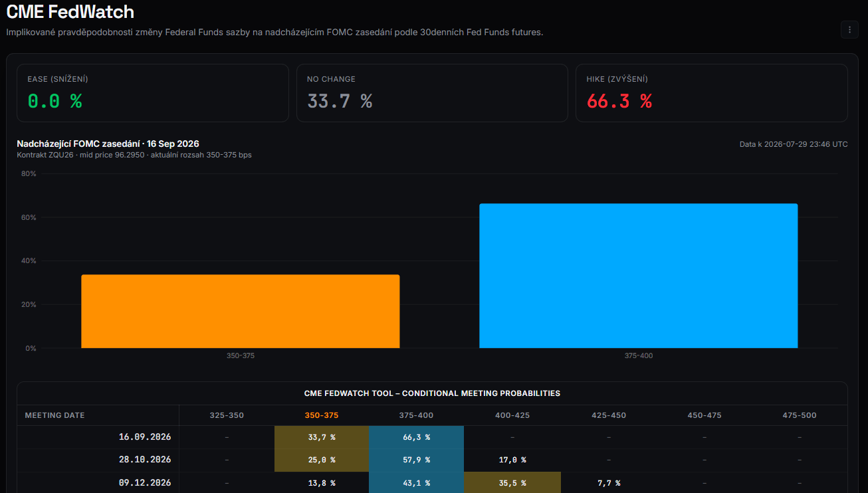This screenshot has width=868, height=493.
Task: Select the 28.10.2026 meeting date row
Action: pyautogui.click(x=432, y=460)
